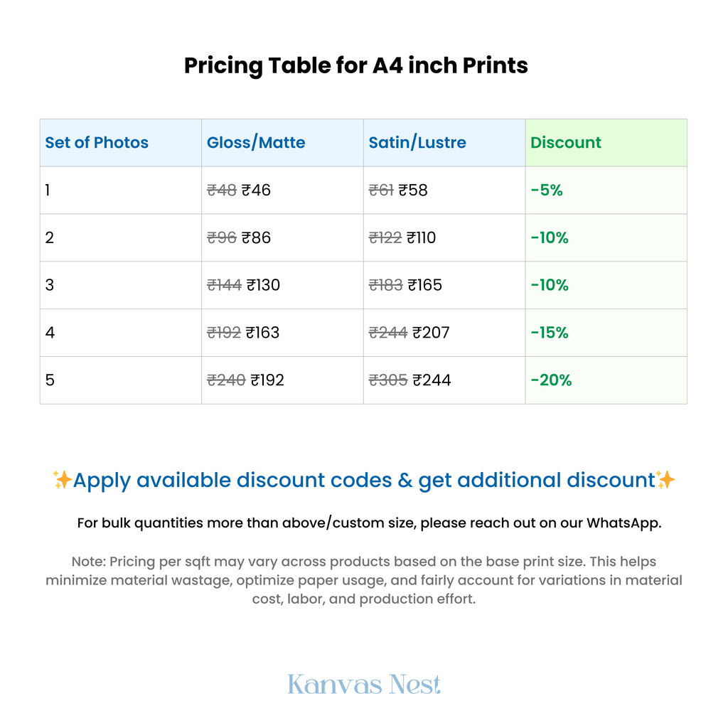
Task: Click the WhatsApp bulk quantities line
Action: (369, 523)
